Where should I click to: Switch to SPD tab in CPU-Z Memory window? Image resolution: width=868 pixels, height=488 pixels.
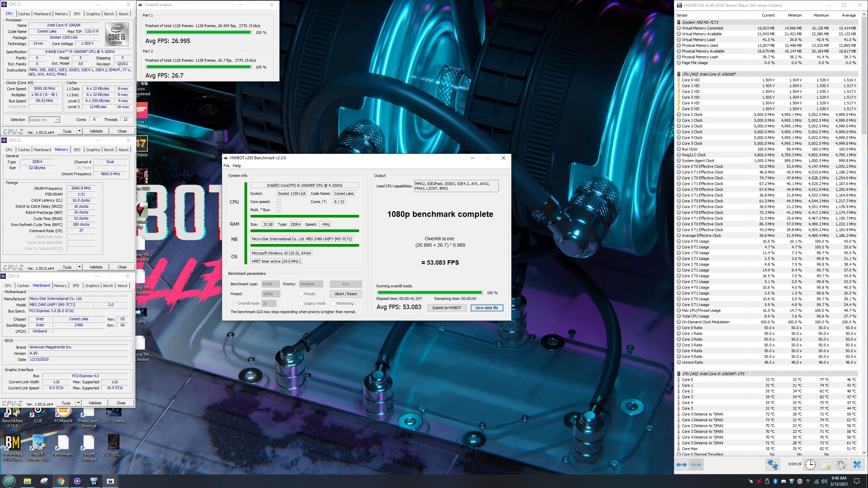point(77,150)
